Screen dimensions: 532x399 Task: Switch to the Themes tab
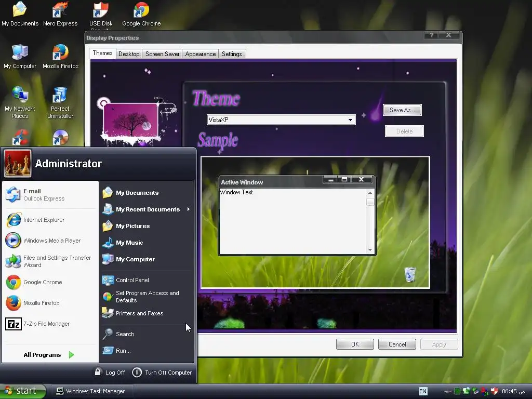(x=102, y=53)
